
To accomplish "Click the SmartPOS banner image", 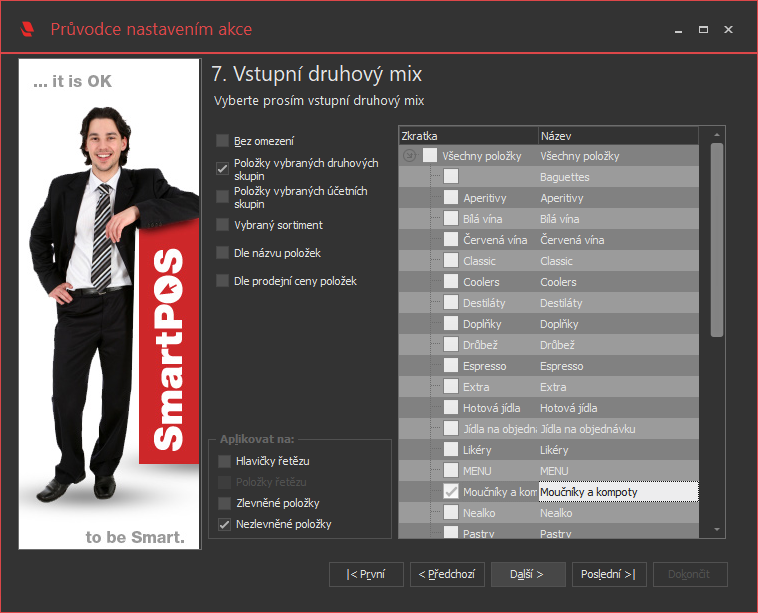I will [x=109, y=304].
